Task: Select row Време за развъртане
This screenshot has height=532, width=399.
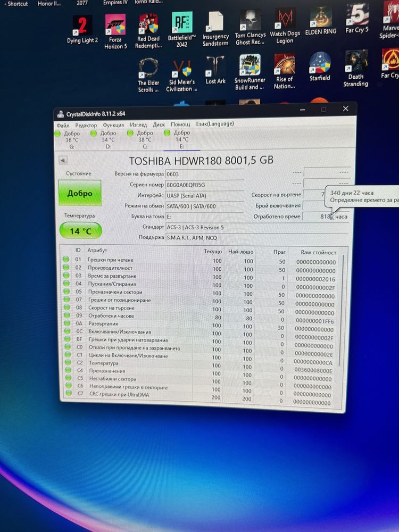Action: pos(199,277)
